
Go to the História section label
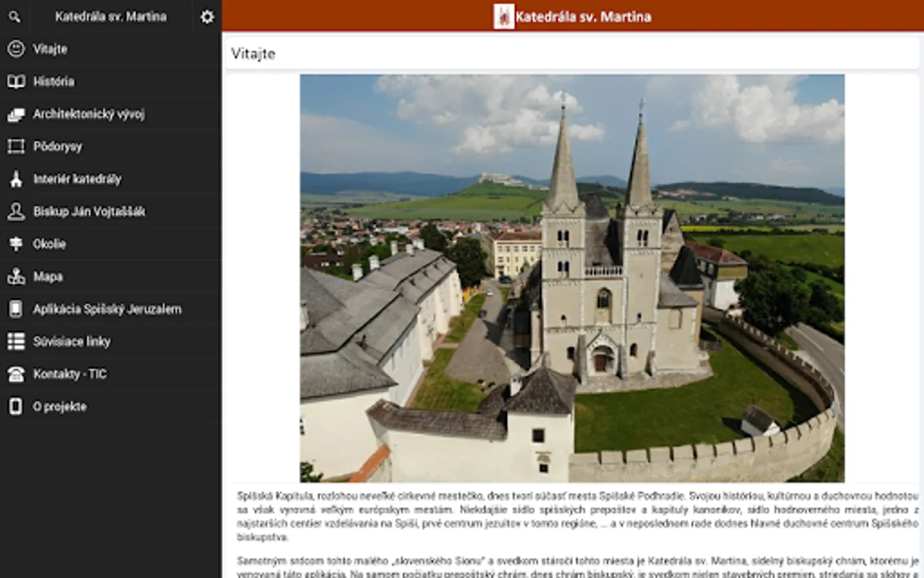click(x=54, y=82)
